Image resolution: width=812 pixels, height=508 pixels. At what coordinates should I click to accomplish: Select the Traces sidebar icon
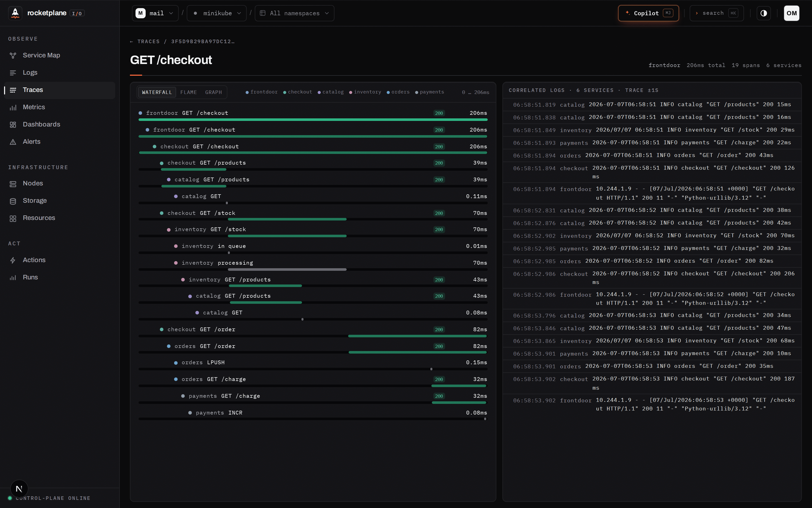coord(13,90)
